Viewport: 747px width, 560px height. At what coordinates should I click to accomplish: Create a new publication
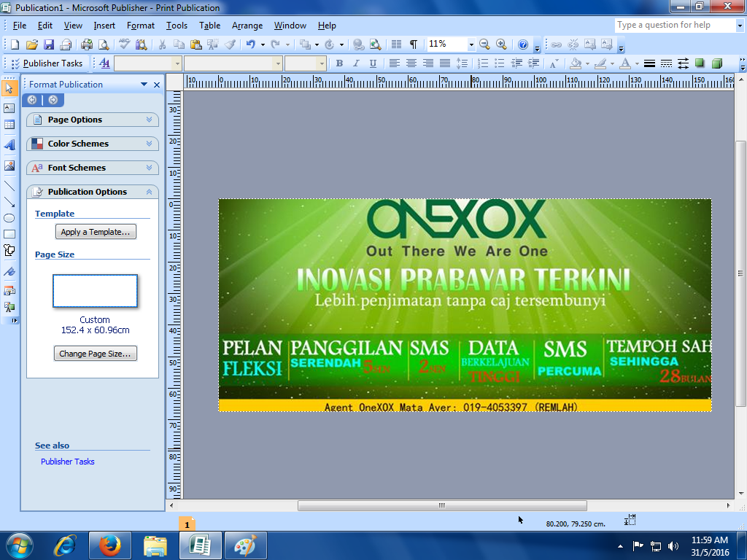tap(15, 44)
